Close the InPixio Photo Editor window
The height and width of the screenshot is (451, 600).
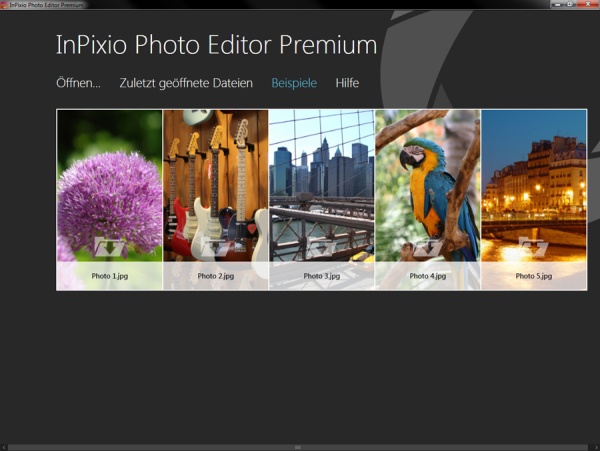point(588,4)
